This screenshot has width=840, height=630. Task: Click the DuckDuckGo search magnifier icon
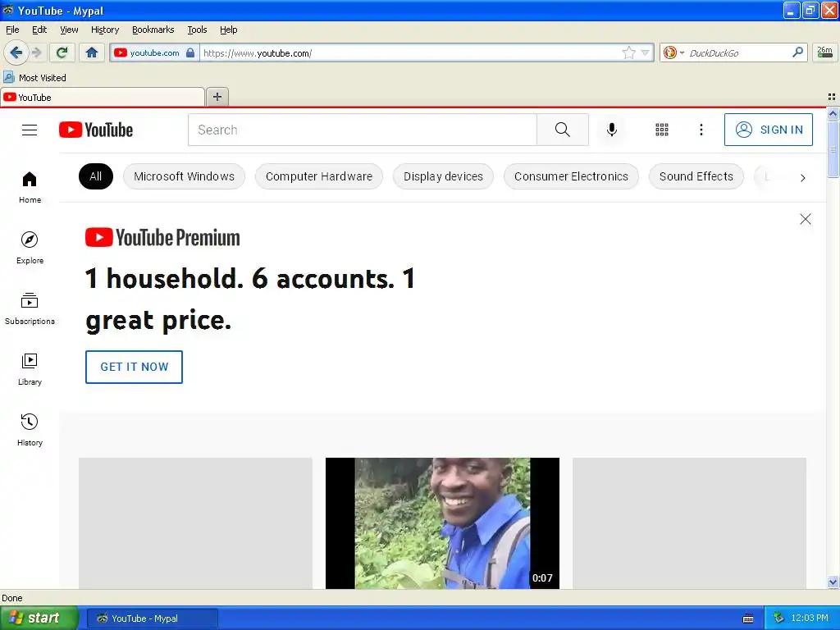point(797,52)
